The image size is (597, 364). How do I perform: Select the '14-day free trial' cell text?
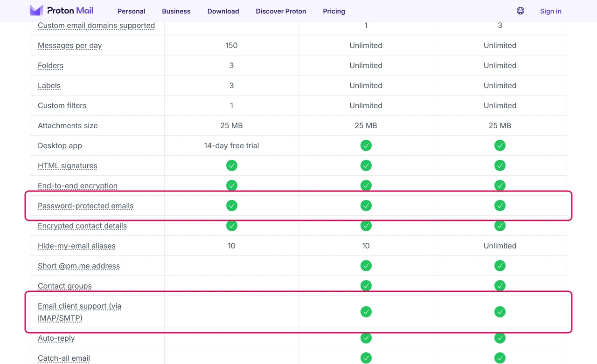231,145
